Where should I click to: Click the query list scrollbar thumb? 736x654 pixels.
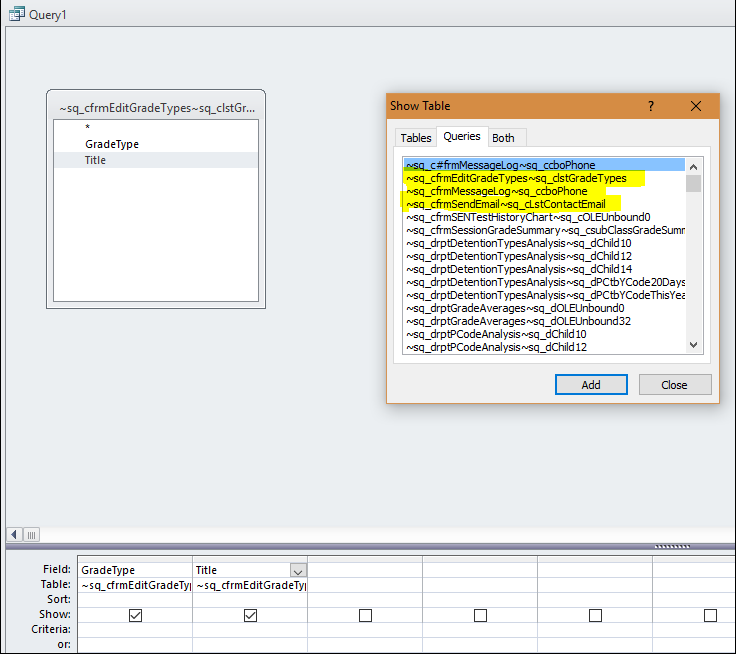(693, 183)
